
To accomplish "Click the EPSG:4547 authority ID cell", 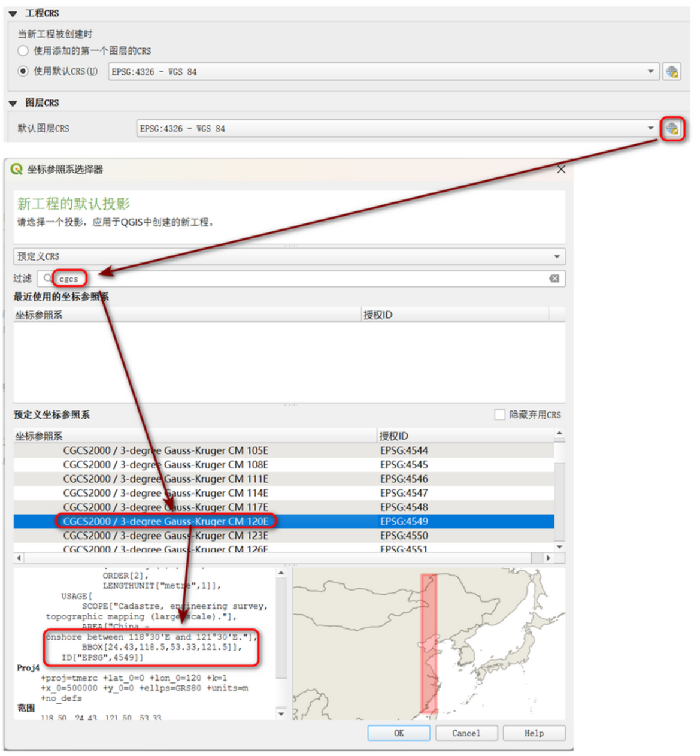I will 404,493.
